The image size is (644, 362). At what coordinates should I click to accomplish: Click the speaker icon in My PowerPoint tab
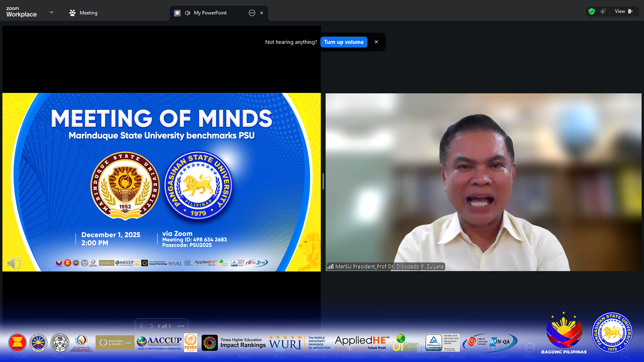tap(188, 13)
